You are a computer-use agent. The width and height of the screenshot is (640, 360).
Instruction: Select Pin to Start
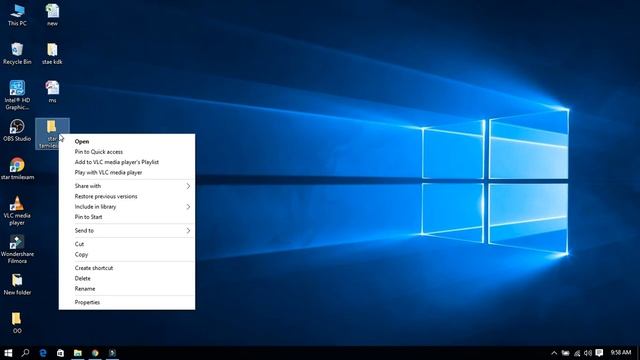(127, 217)
